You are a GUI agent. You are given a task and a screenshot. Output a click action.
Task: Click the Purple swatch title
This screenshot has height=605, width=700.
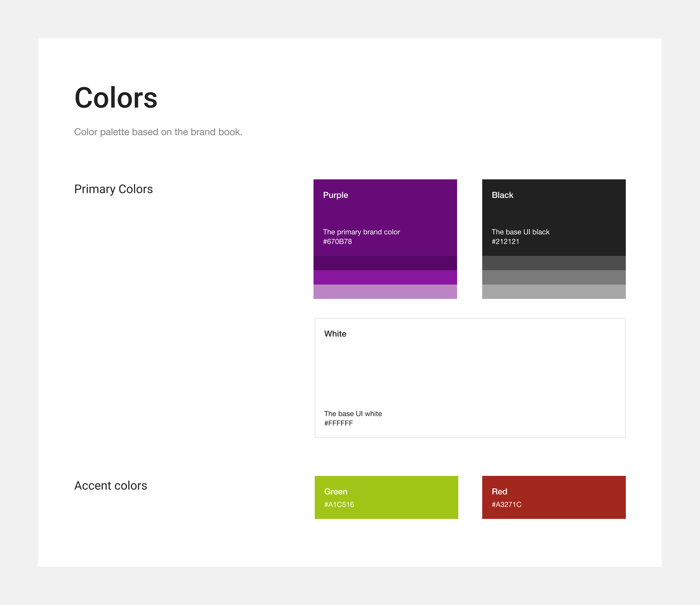(335, 195)
